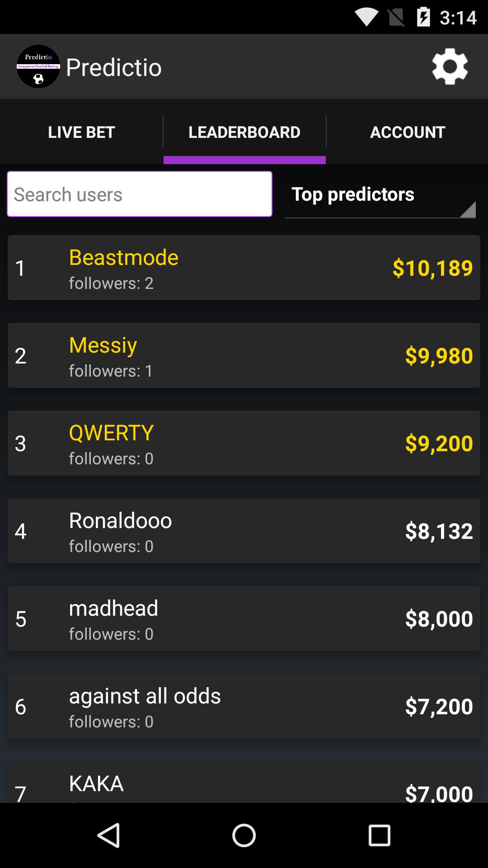Image resolution: width=488 pixels, height=868 pixels.
Task: View QWERTY's leaderboard row
Action: (x=244, y=443)
